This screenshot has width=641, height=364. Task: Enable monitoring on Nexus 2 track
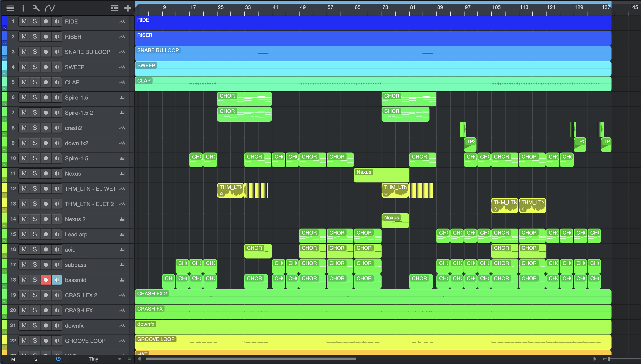click(x=57, y=219)
